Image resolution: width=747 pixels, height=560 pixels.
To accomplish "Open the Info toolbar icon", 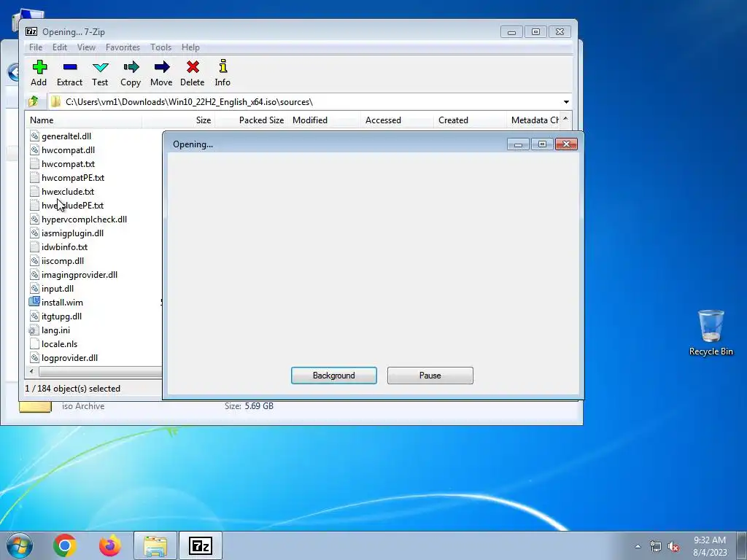I will (x=222, y=66).
